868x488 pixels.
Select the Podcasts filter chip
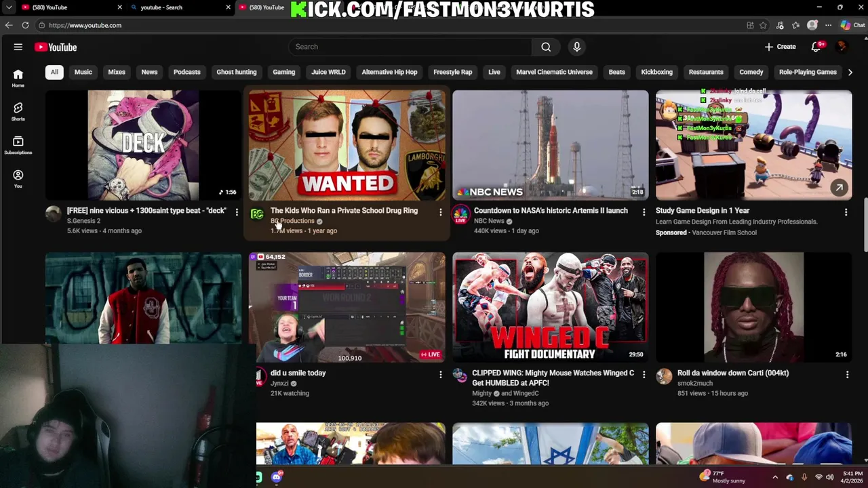(187, 72)
